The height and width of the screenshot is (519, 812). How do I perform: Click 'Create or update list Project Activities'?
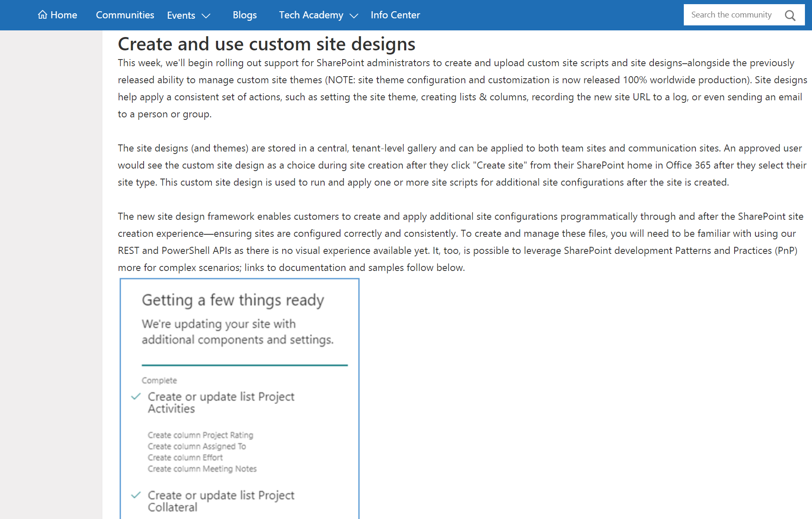click(221, 402)
